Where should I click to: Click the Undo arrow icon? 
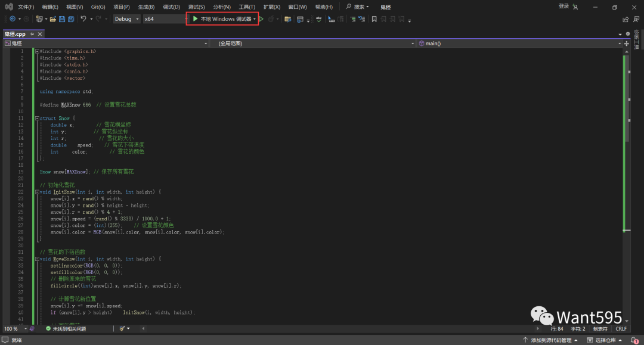pos(83,19)
